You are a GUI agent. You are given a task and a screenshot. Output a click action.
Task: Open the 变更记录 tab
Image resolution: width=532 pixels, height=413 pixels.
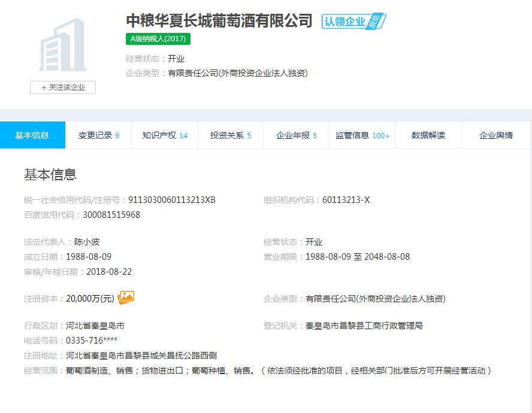[98, 135]
